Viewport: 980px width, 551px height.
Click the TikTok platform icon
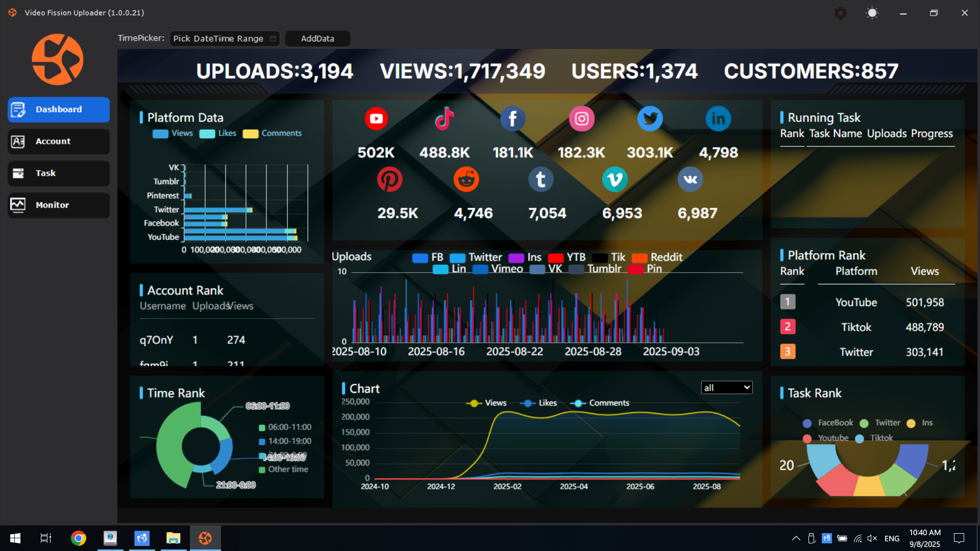point(445,119)
